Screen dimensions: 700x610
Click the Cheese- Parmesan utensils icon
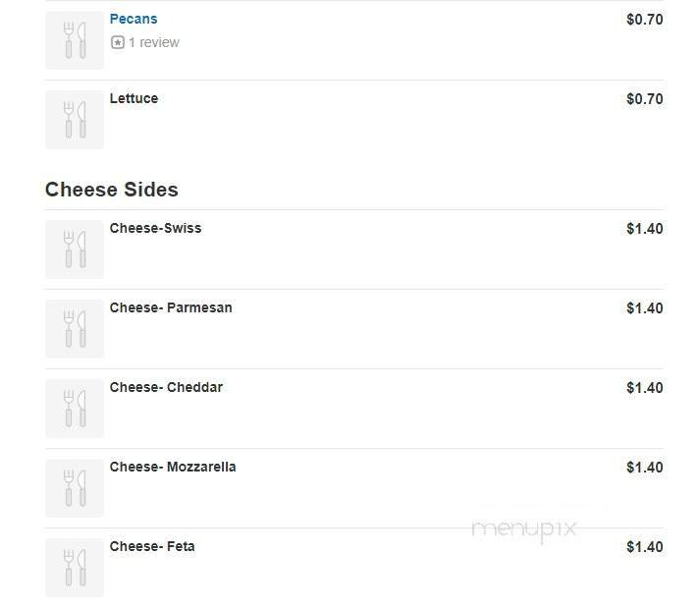pos(75,329)
